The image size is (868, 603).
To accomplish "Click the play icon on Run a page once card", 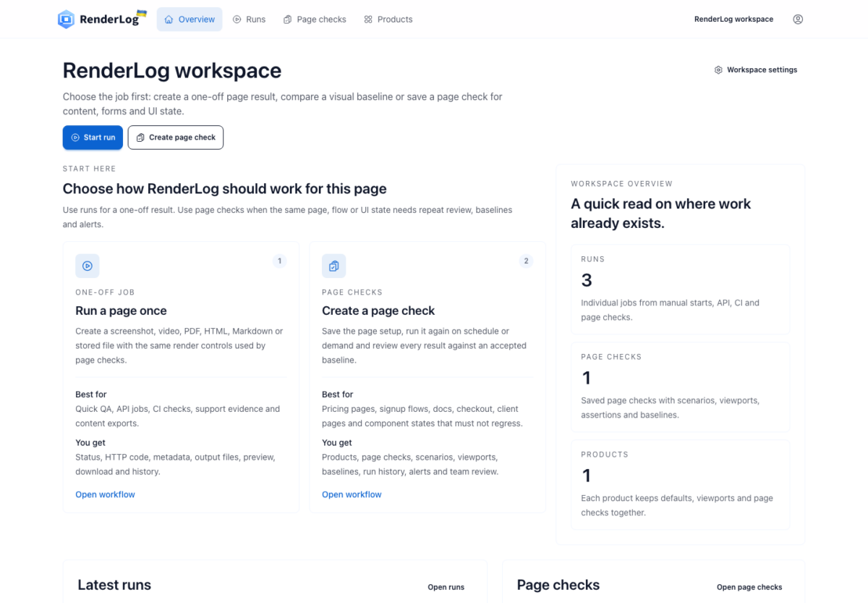I will coord(88,266).
